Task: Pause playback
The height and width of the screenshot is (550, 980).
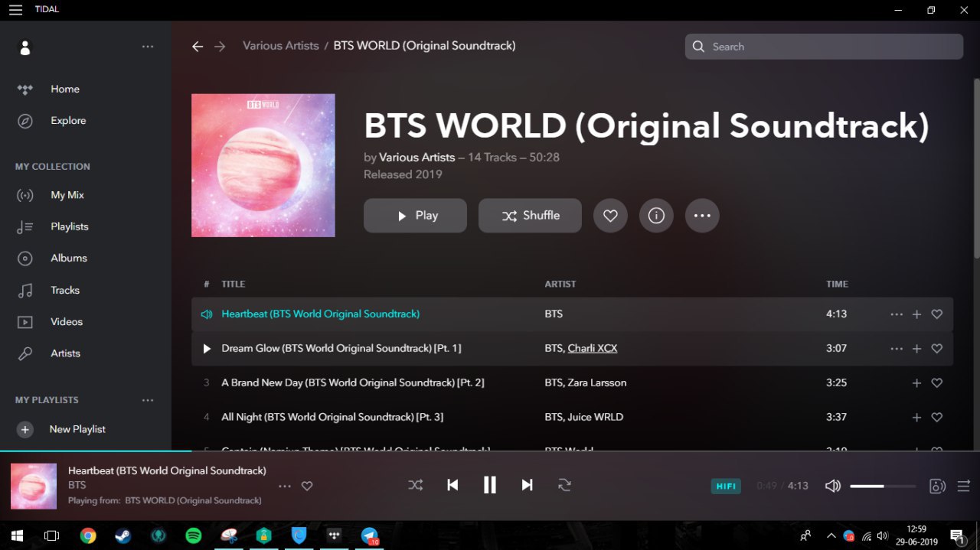Action: [490, 485]
